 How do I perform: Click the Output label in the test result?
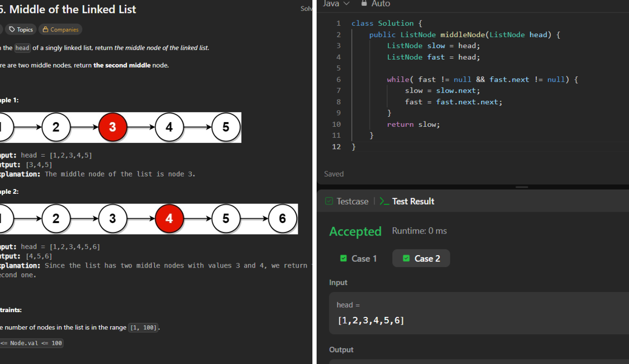341,349
